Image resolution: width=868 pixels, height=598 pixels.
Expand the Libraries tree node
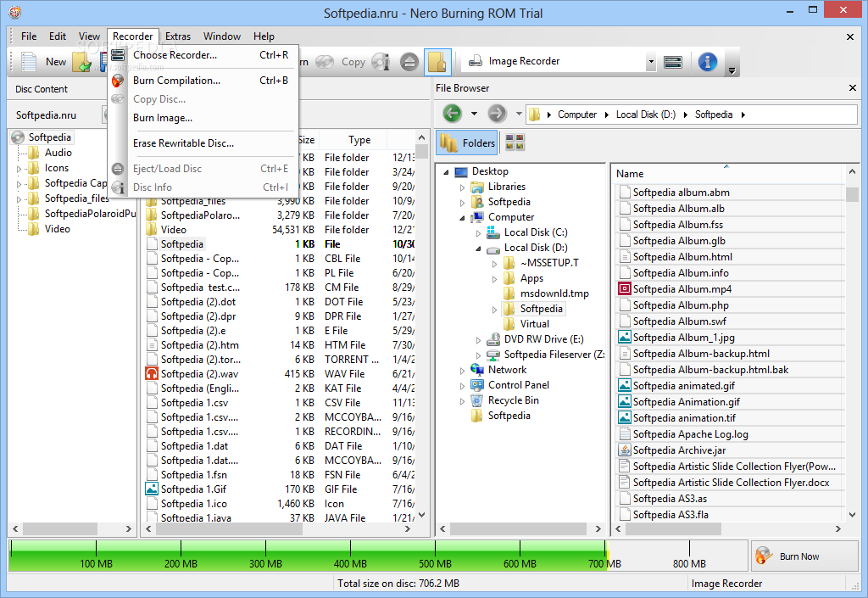pyautogui.click(x=462, y=187)
